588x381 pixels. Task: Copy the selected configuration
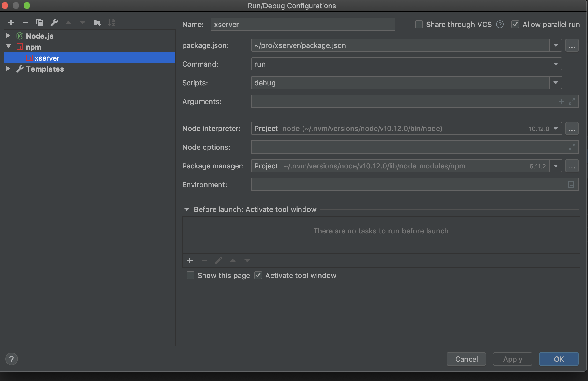point(40,23)
